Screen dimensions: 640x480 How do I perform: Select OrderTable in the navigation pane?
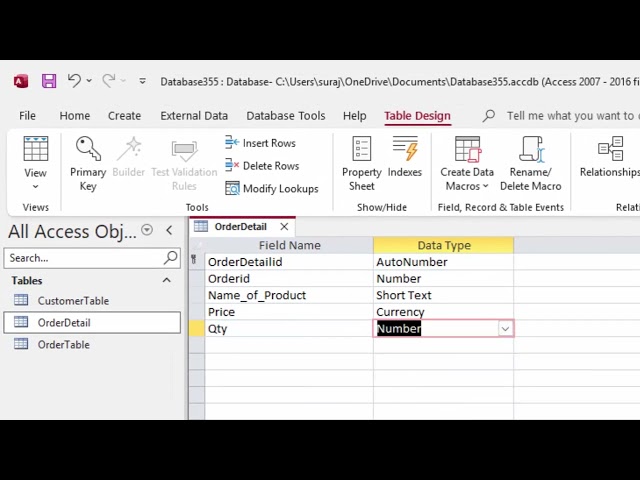(x=92, y=344)
